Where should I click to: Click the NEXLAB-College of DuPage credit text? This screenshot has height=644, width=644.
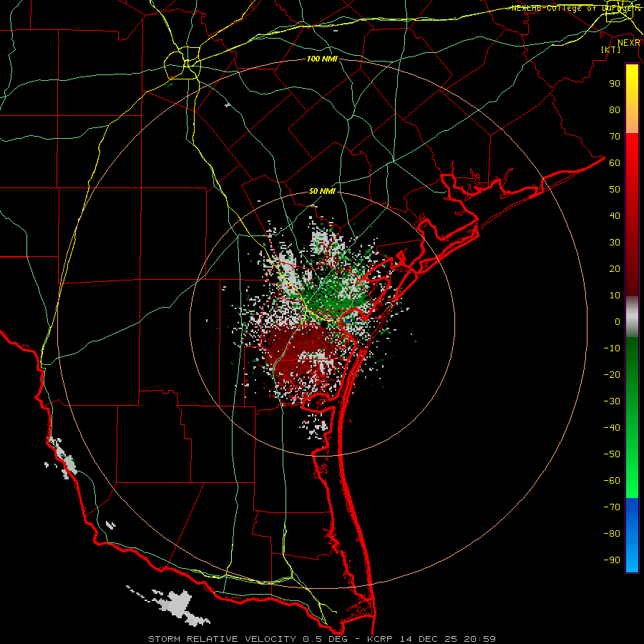pos(575,8)
